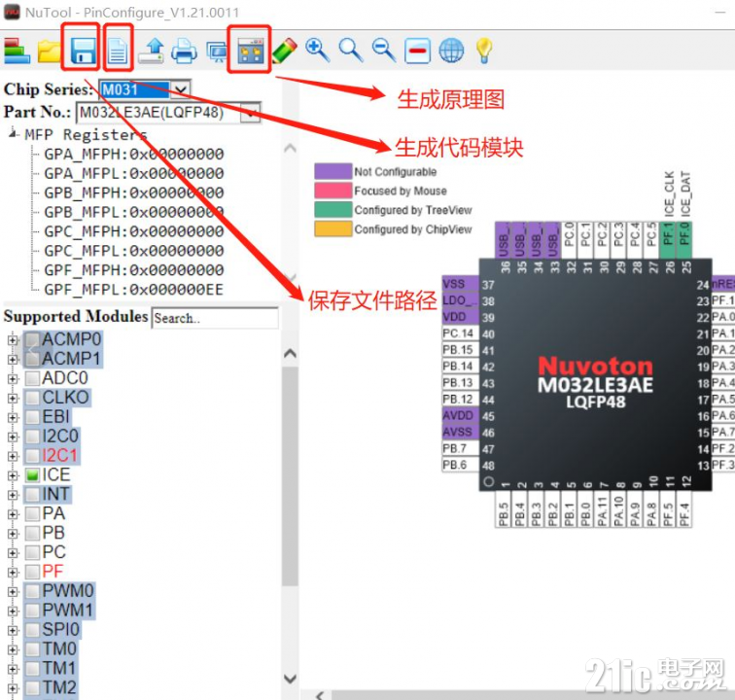735x700 pixels.
Task: Click pin PA.11 on chip bottom
Action: (602, 509)
